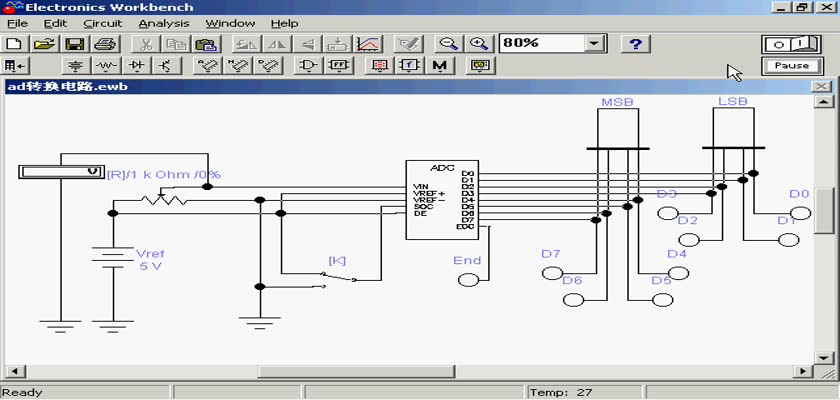Screen dimensions: 840x400
Task: Open the Edit menu
Action: point(55,24)
